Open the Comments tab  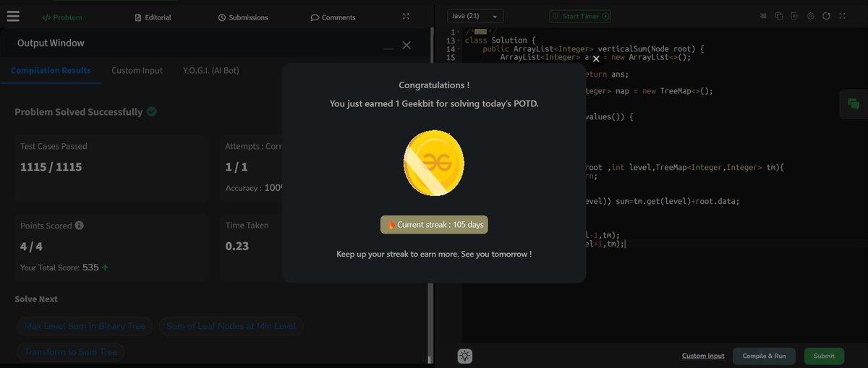pos(333,17)
